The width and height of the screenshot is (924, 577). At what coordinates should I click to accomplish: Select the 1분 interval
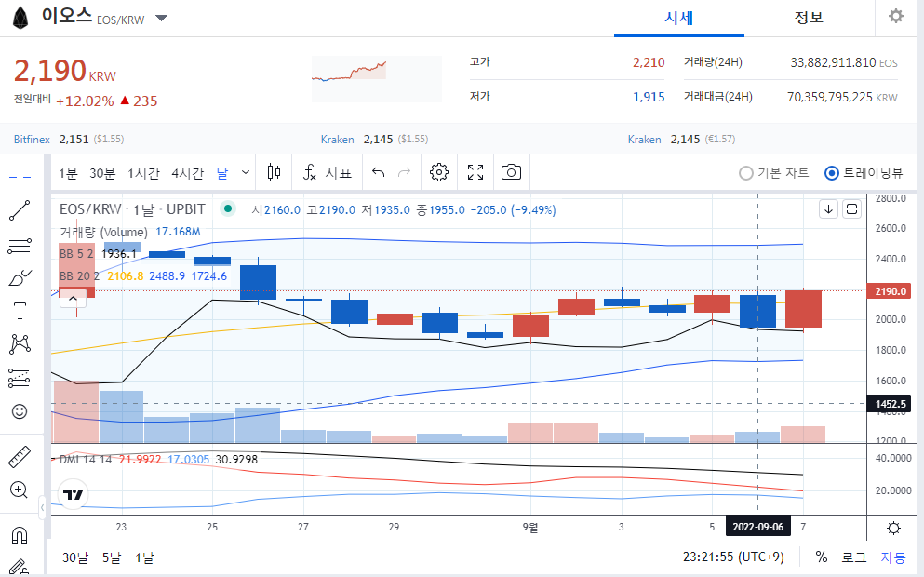[x=68, y=173]
